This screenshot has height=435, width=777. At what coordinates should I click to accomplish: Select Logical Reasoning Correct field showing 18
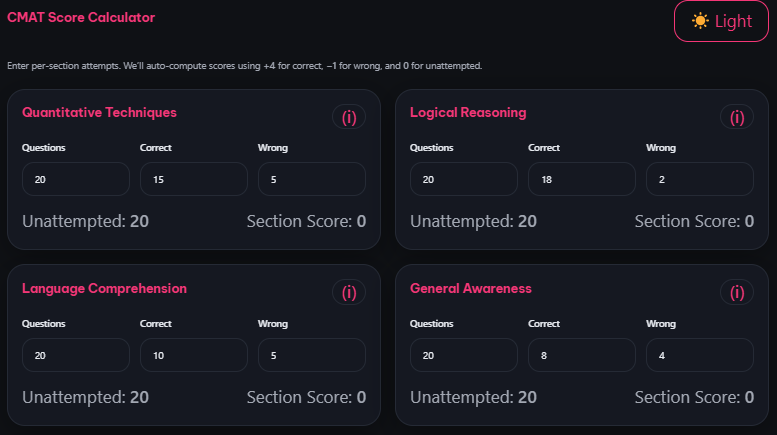582,179
